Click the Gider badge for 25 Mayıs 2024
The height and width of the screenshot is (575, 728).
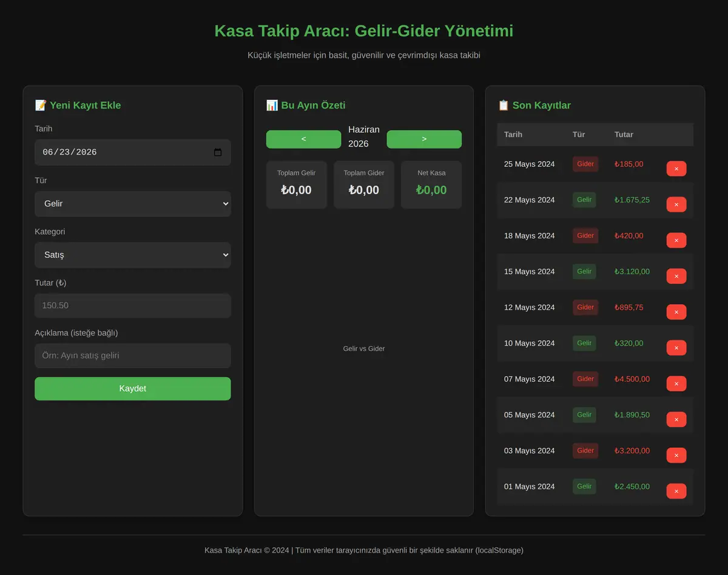(585, 164)
